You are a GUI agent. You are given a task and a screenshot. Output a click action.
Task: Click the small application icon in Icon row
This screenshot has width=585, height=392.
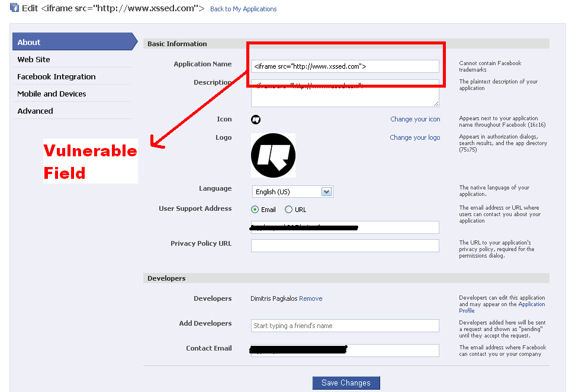tap(256, 120)
